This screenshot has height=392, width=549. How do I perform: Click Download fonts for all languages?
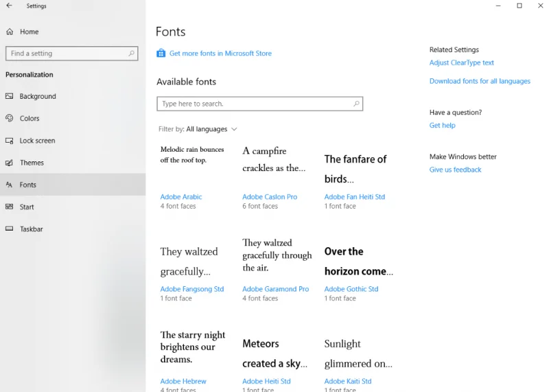(x=480, y=81)
